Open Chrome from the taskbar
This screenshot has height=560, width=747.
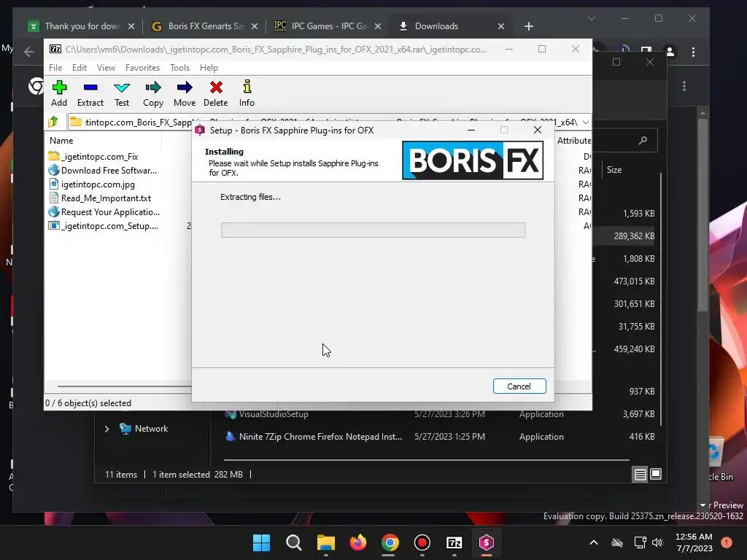390,542
